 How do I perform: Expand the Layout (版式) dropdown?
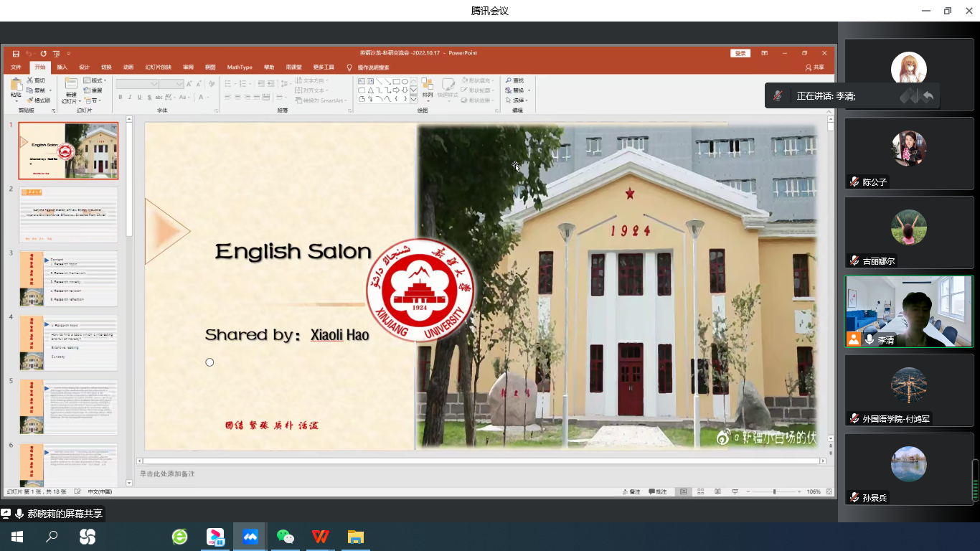click(x=94, y=81)
